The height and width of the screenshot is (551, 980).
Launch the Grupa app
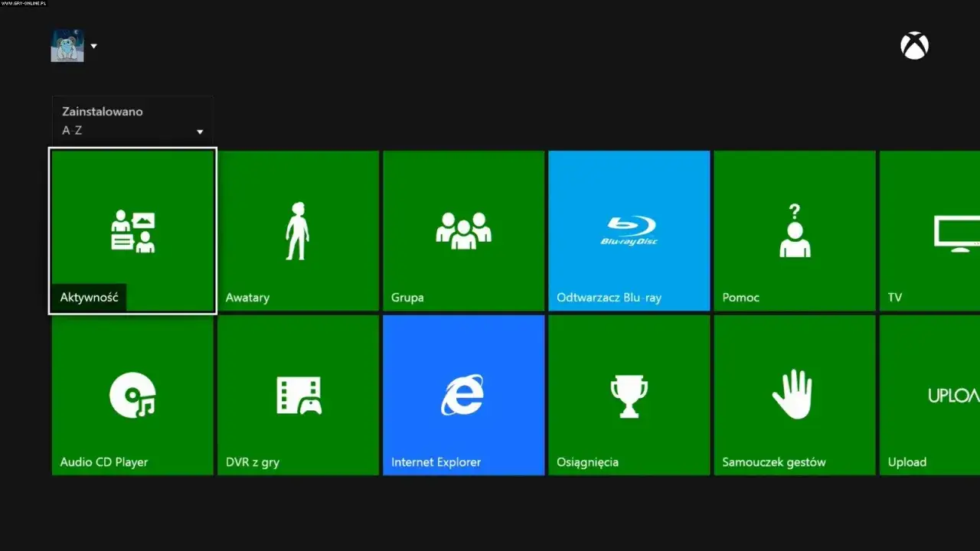463,230
